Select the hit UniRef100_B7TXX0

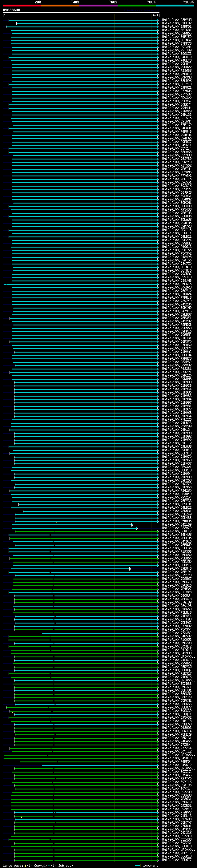point(176,592)
